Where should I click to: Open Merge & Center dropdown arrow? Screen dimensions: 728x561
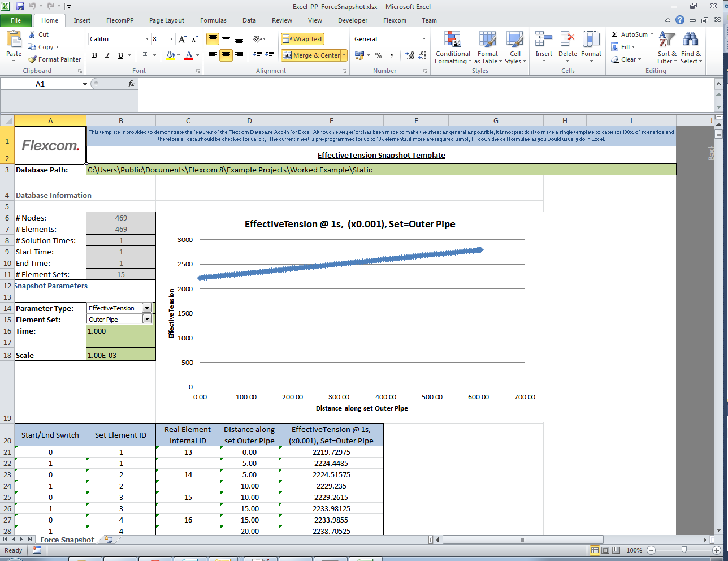coord(344,55)
